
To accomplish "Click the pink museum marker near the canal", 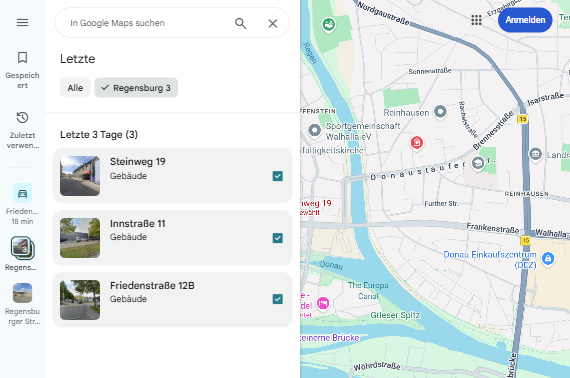I will click(323, 303).
